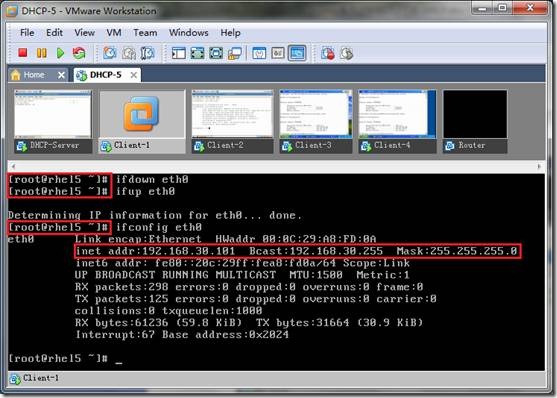Screen dimensions: 557x398
Task: Open the Team menu
Action: click(145, 33)
